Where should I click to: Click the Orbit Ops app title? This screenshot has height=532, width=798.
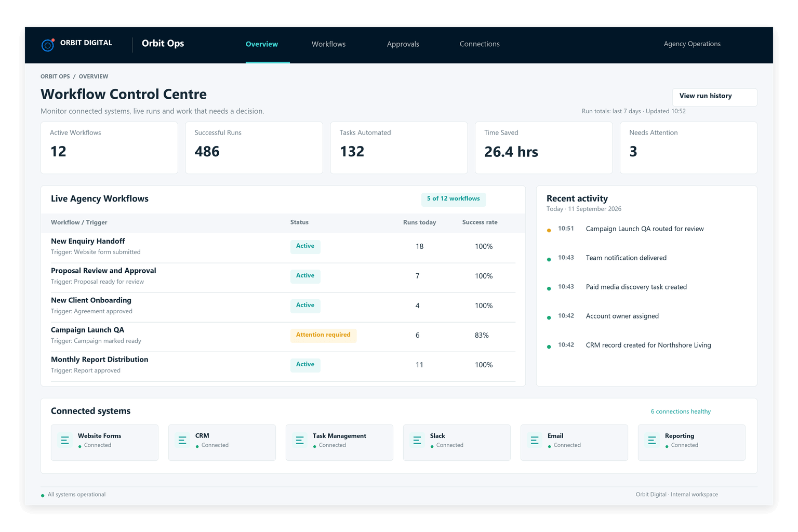coord(163,44)
